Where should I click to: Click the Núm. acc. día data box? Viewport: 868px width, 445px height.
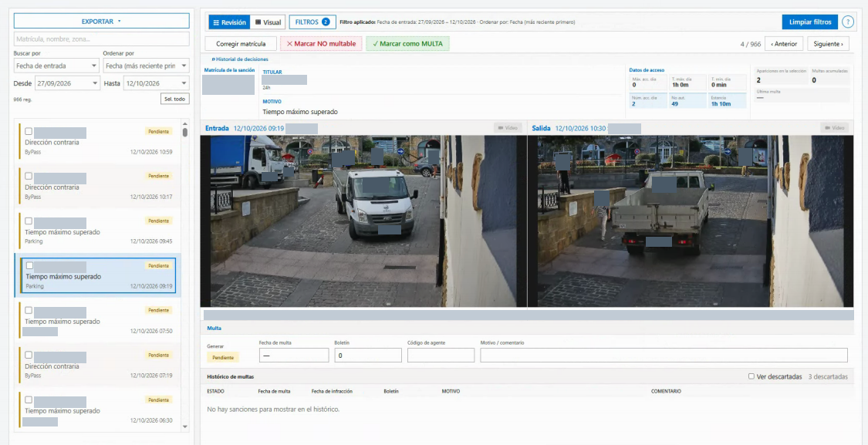648,100
